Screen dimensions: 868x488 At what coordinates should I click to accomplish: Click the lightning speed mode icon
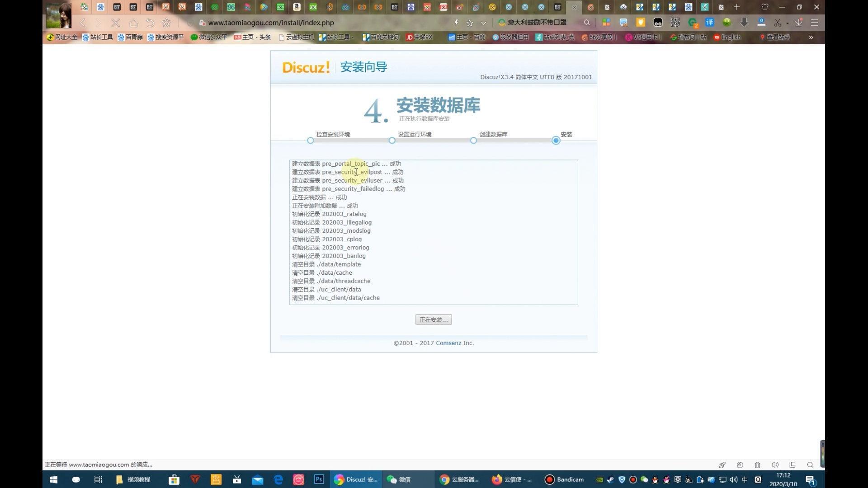point(456,23)
